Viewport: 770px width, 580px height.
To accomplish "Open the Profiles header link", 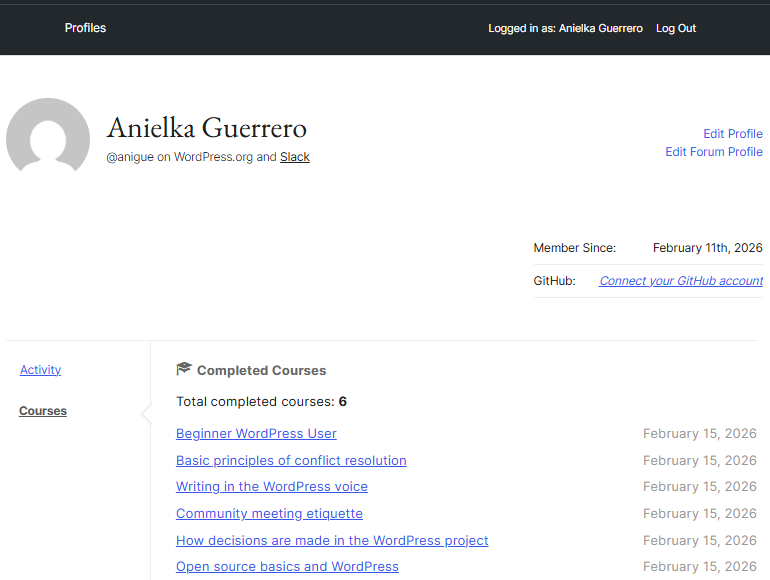I will coord(85,28).
